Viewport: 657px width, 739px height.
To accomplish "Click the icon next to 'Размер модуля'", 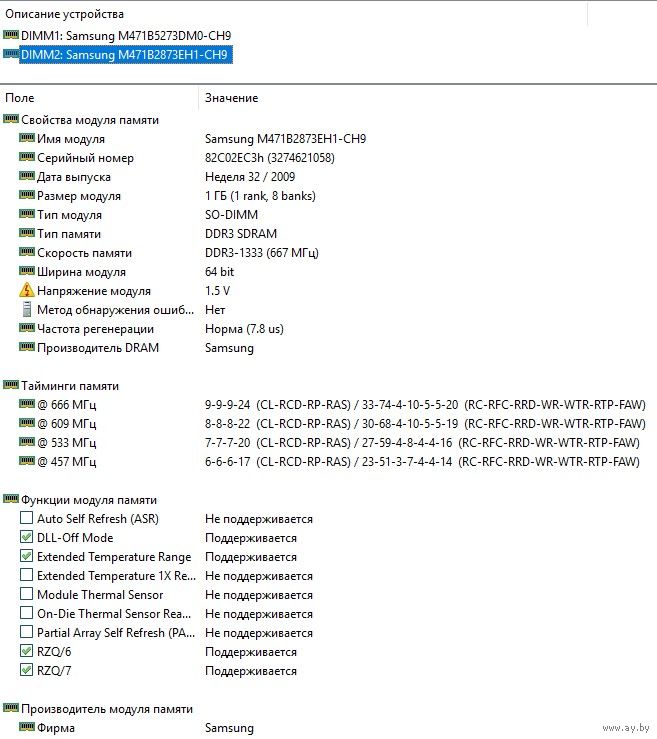I will (27, 194).
